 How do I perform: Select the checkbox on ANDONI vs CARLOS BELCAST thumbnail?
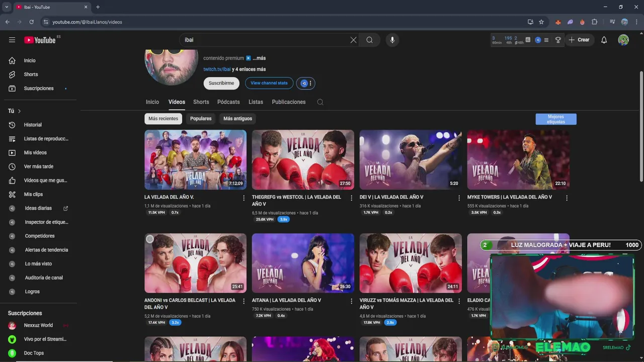coord(150,239)
